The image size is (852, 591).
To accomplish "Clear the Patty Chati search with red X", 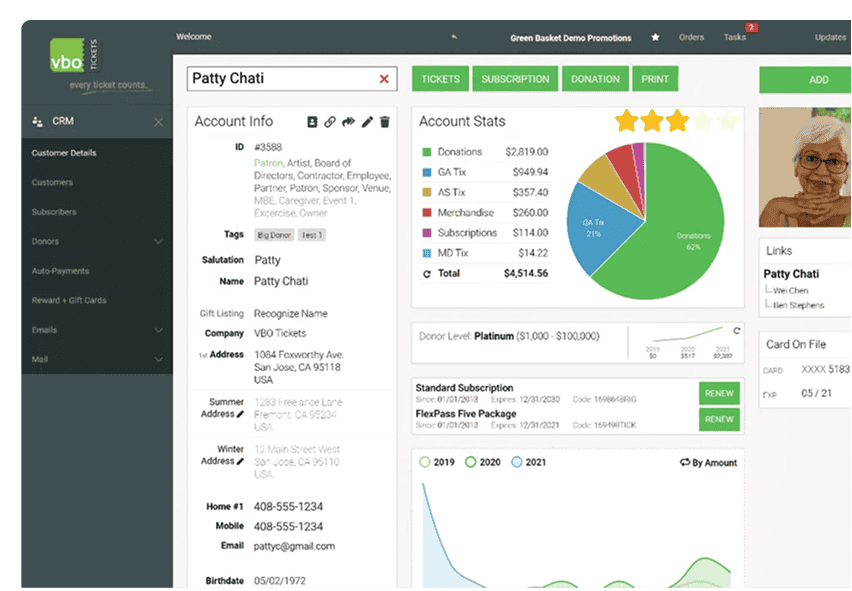I will click(384, 79).
